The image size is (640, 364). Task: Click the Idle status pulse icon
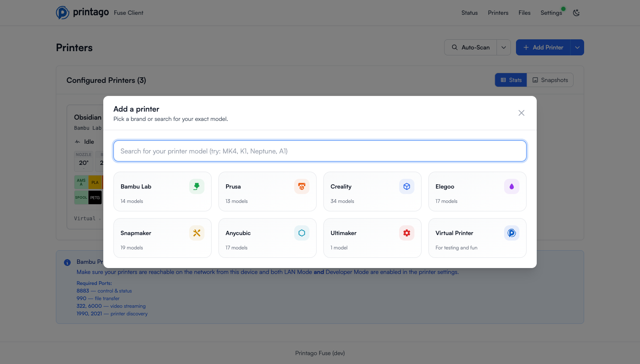(77, 142)
